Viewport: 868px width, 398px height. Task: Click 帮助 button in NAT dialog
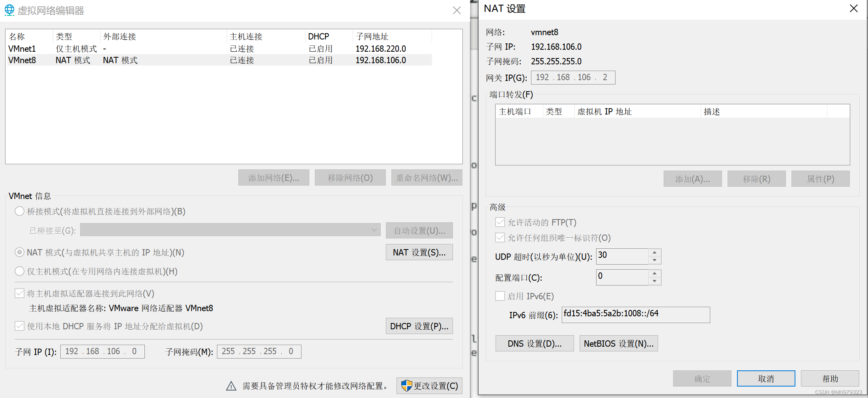pos(830,379)
